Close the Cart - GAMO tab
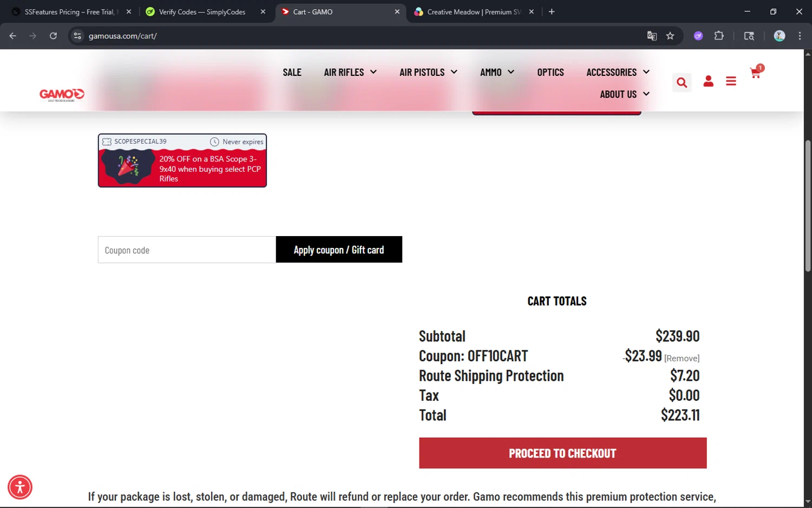Viewport: 812px width, 508px height. 397,11
